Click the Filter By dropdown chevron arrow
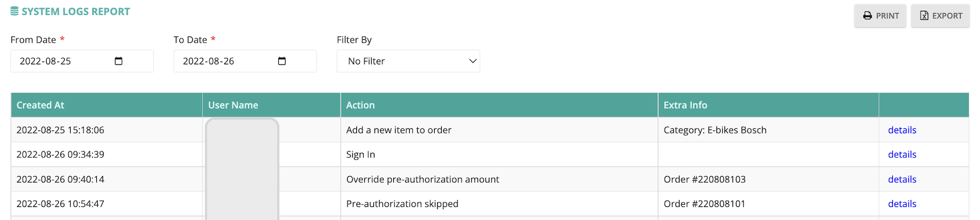The height and width of the screenshot is (220, 980). [x=472, y=61]
